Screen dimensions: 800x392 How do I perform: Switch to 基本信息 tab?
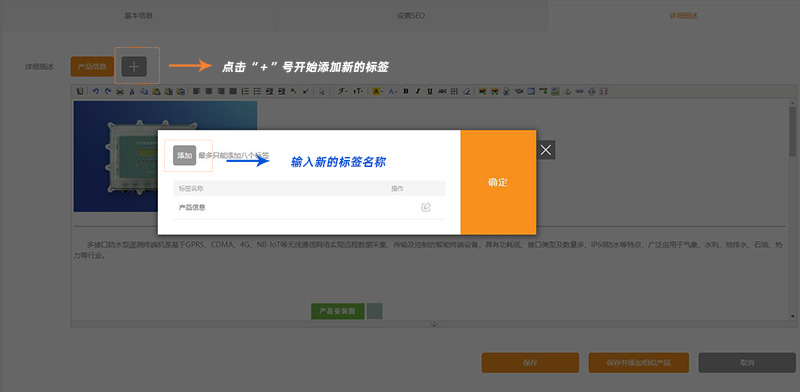pyautogui.click(x=138, y=16)
